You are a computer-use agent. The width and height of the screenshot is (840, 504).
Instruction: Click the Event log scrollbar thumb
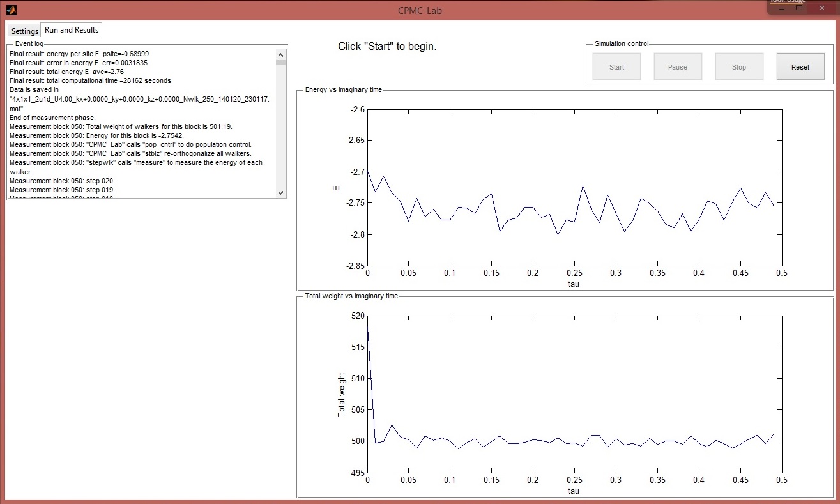pyautogui.click(x=281, y=63)
